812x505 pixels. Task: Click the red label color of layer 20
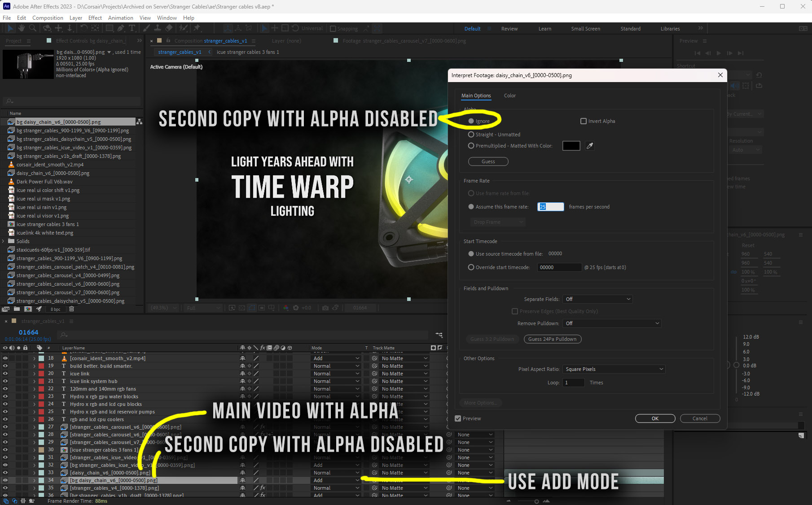click(41, 374)
